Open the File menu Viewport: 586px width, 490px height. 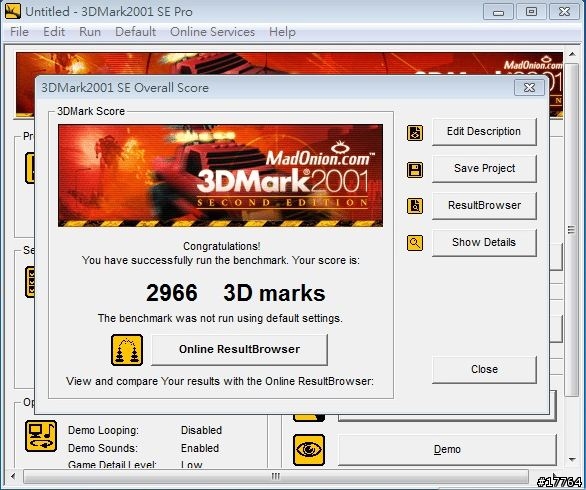coord(19,32)
